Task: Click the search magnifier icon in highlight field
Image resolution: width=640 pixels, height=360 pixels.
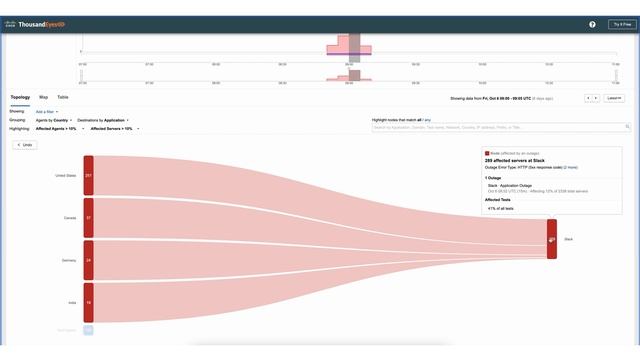Action: [628, 127]
